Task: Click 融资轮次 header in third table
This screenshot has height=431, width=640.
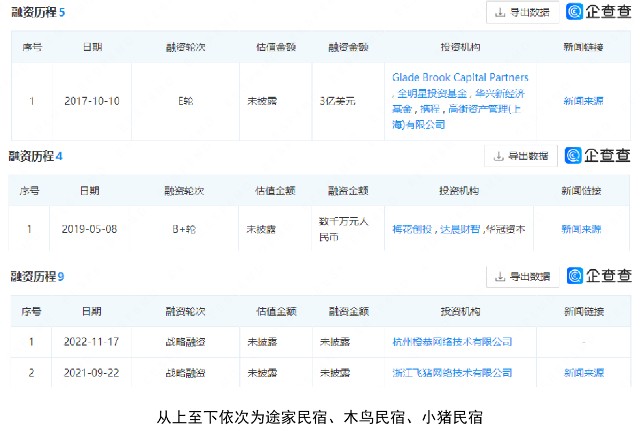Action: click(x=185, y=312)
